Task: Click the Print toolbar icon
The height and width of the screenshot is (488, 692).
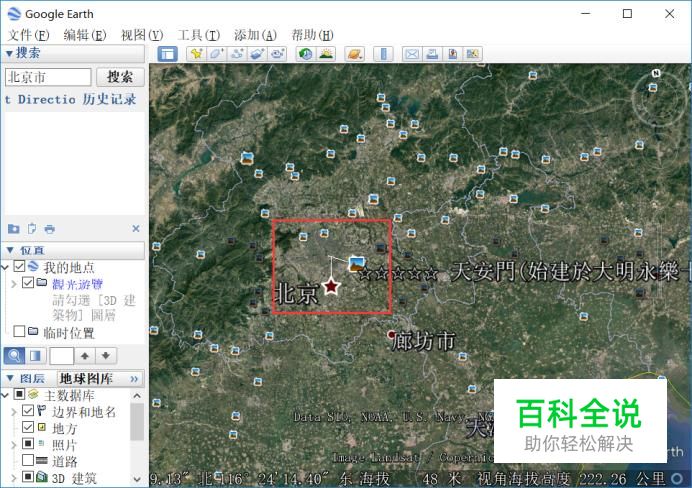Action: pos(432,54)
